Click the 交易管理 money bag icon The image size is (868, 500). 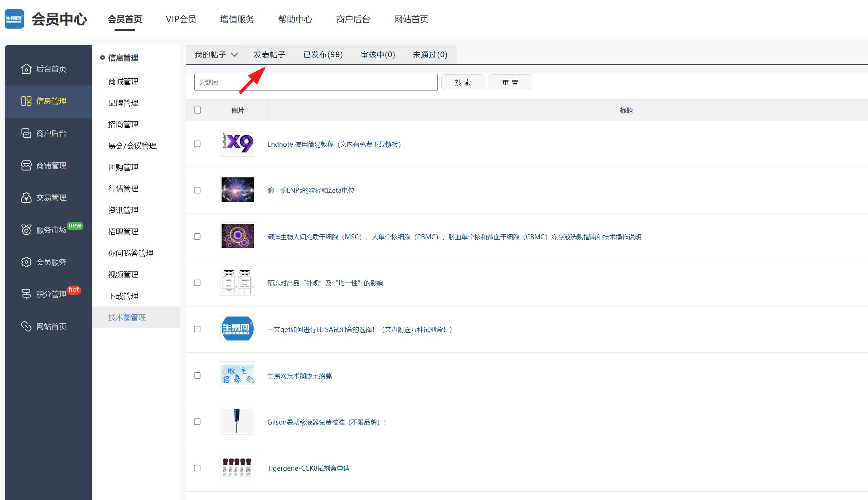click(26, 197)
